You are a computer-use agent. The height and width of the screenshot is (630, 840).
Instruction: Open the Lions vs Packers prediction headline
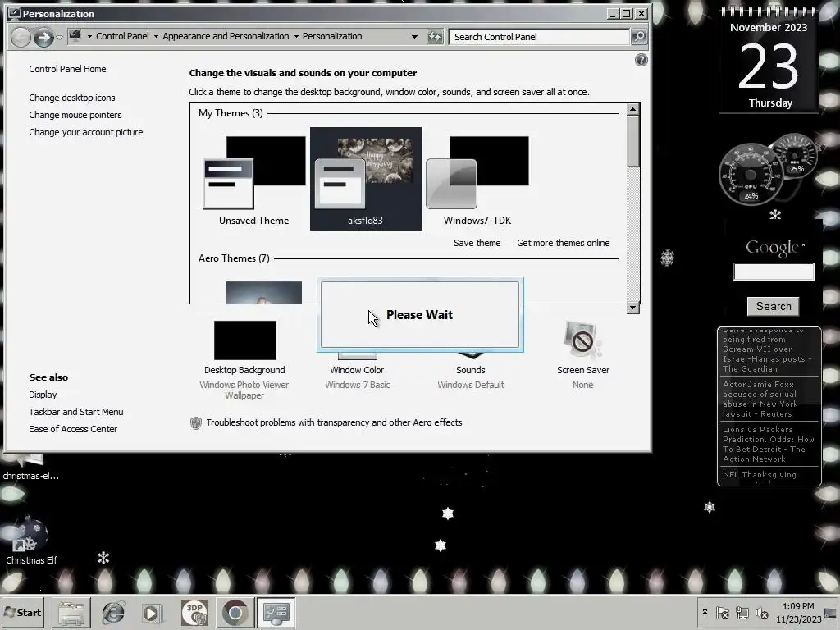[769, 444]
